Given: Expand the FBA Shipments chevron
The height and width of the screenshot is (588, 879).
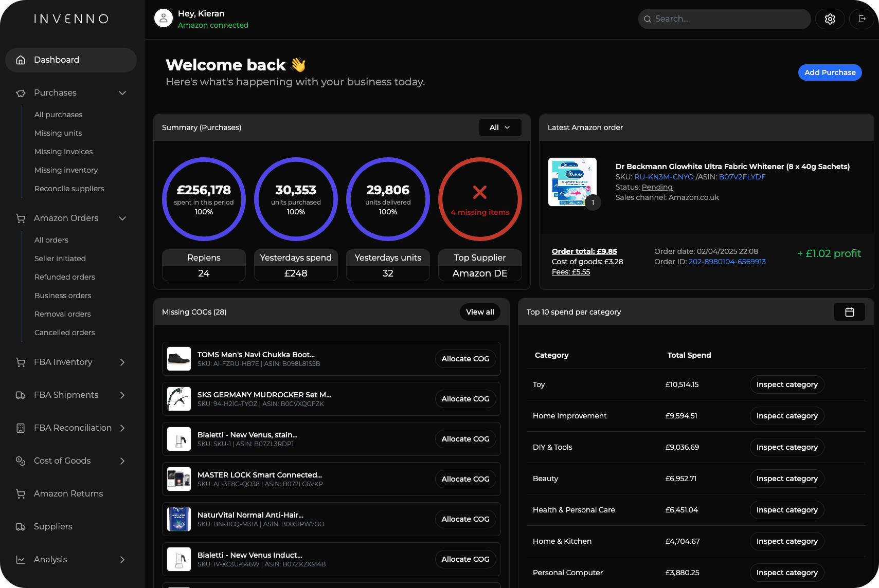Looking at the screenshot, I should pos(122,395).
